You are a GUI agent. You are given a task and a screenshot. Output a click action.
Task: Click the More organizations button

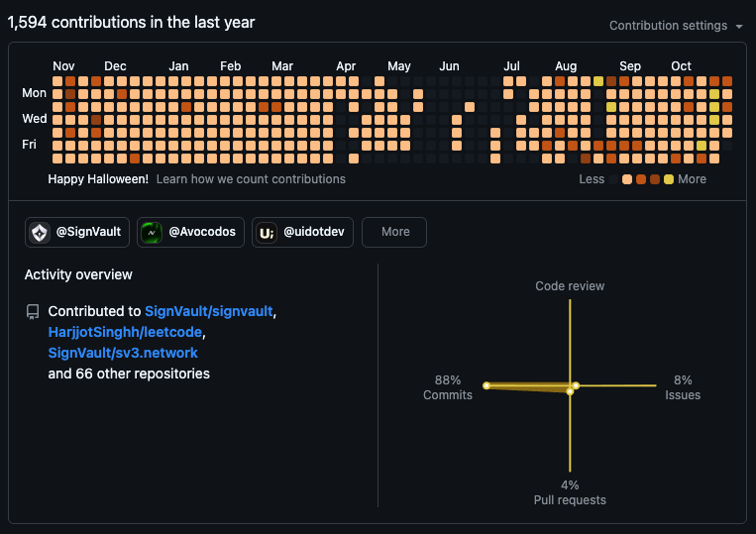(x=394, y=232)
